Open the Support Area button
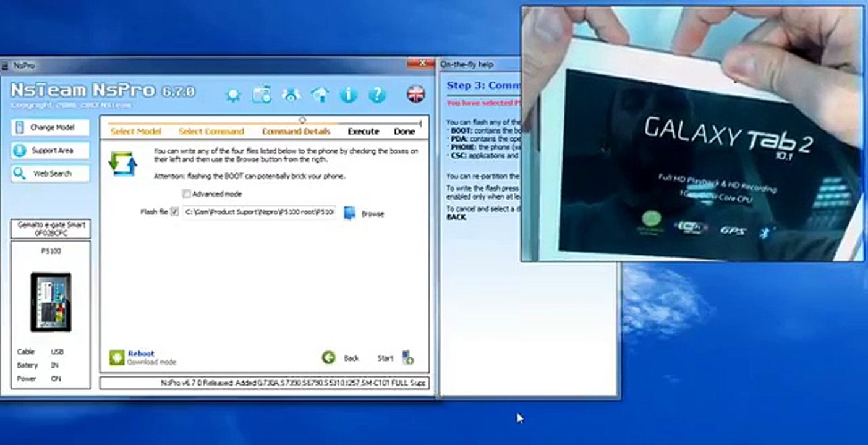Viewport: 868px width, 445px height. 50,150
